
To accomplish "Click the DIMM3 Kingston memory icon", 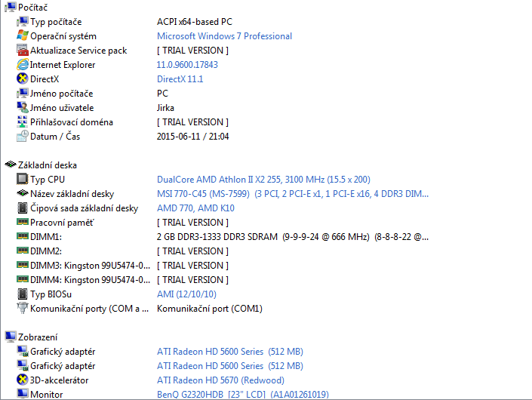I will coord(23,265).
